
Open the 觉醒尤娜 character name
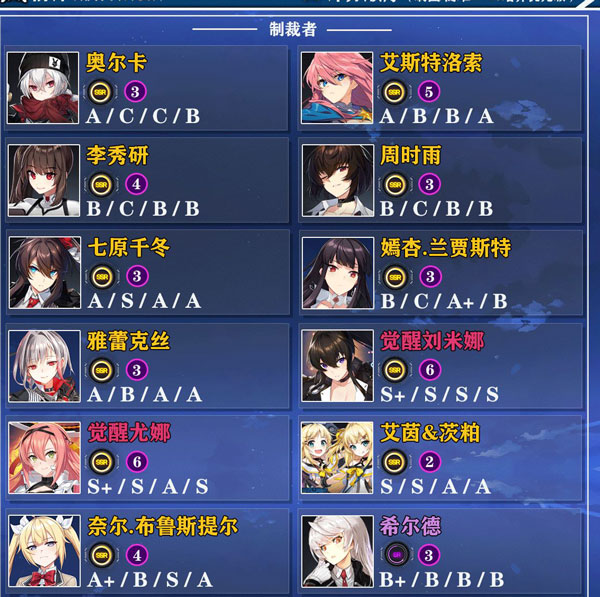(x=129, y=433)
